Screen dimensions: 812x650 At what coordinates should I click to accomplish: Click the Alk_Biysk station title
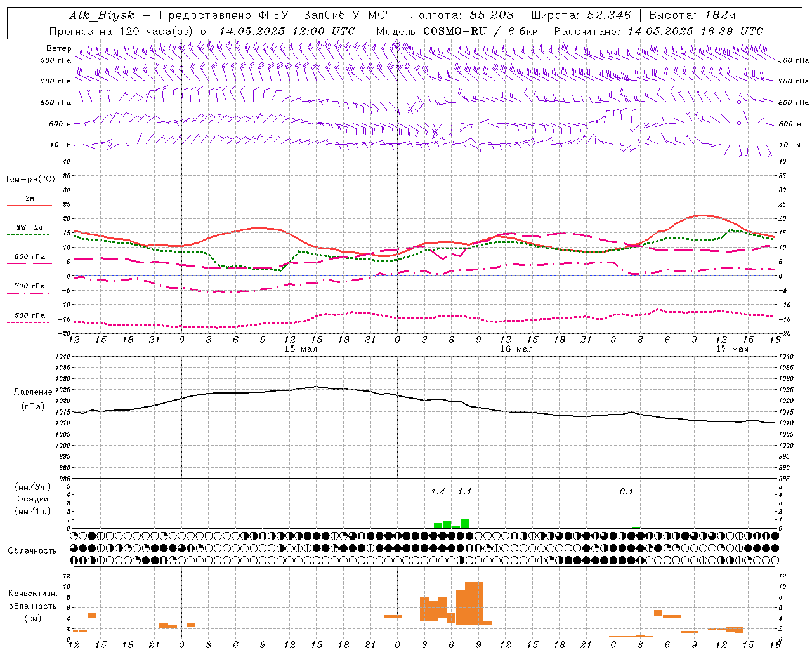101,15
